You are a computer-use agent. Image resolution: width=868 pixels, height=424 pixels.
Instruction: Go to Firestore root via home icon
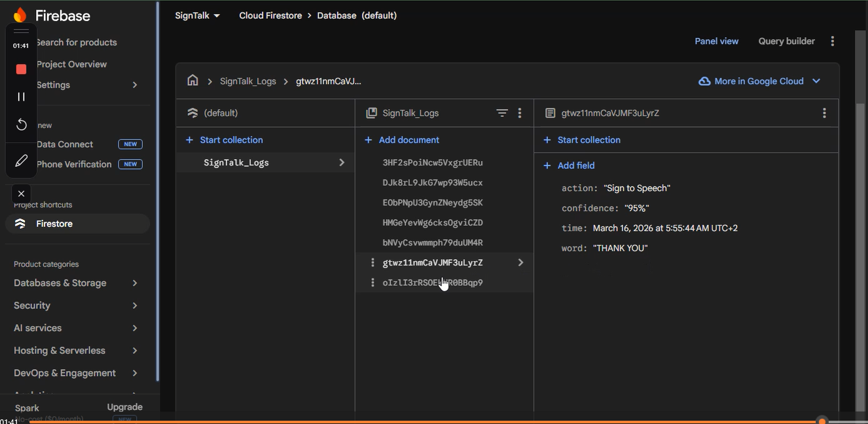(x=192, y=80)
